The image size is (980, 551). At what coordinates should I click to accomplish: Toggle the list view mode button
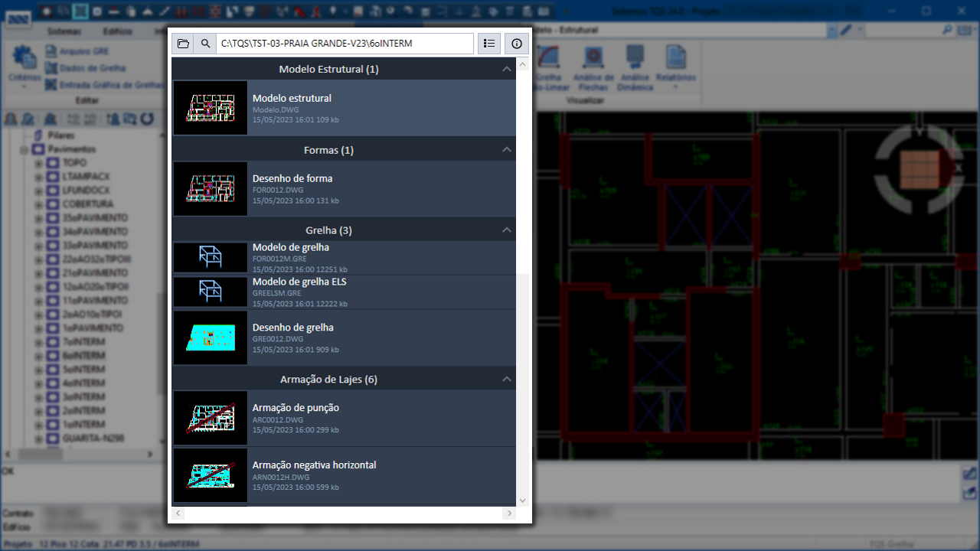coord(489,44)
